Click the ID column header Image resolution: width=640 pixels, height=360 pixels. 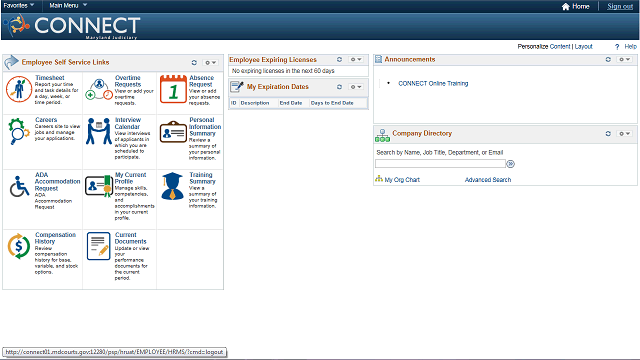click(x=234, y=103)
